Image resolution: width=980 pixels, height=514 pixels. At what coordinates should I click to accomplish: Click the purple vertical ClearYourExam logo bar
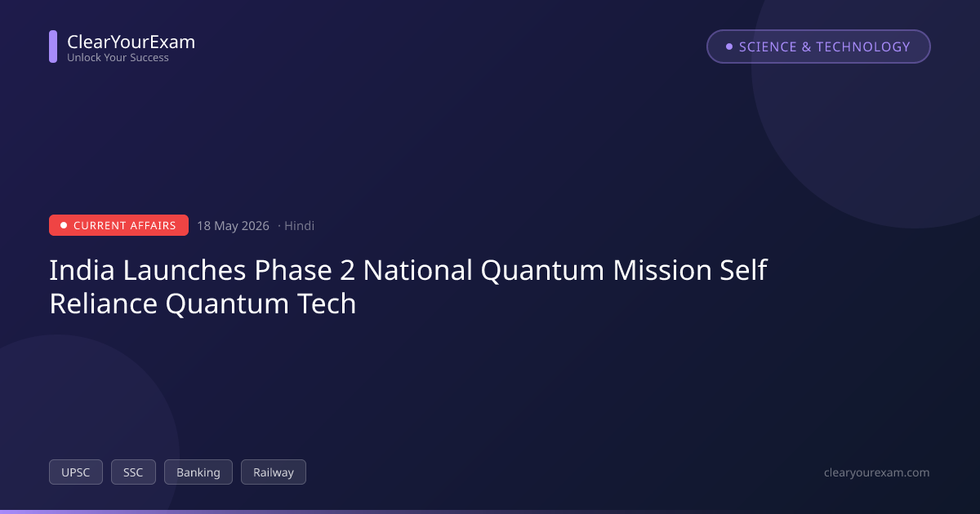click(53, 47)
